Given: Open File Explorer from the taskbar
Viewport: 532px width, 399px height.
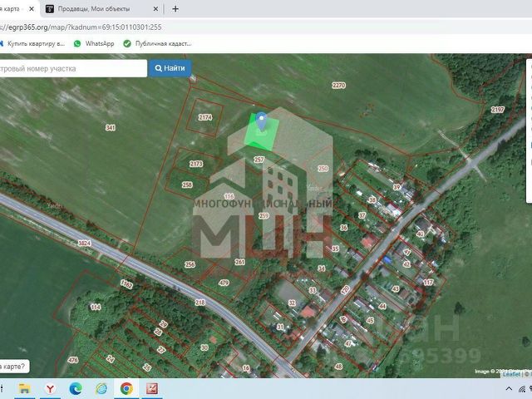Looking at the screenshot, I should point(24,389).
